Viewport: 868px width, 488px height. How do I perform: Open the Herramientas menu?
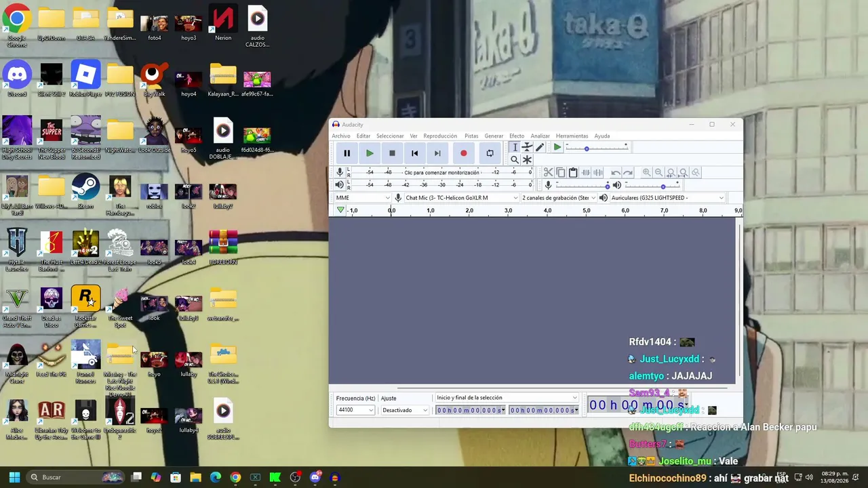pyautogui.click(x=572, y=136)
